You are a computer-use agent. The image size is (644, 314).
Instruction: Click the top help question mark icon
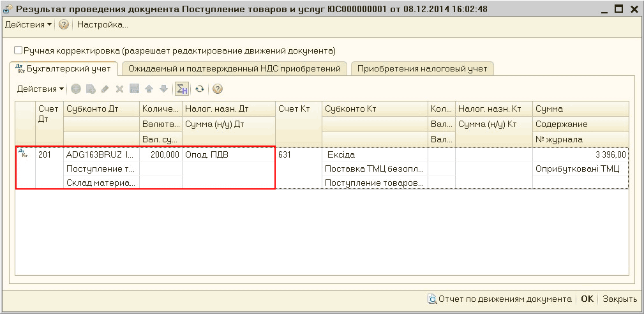(x=64, y=25)
